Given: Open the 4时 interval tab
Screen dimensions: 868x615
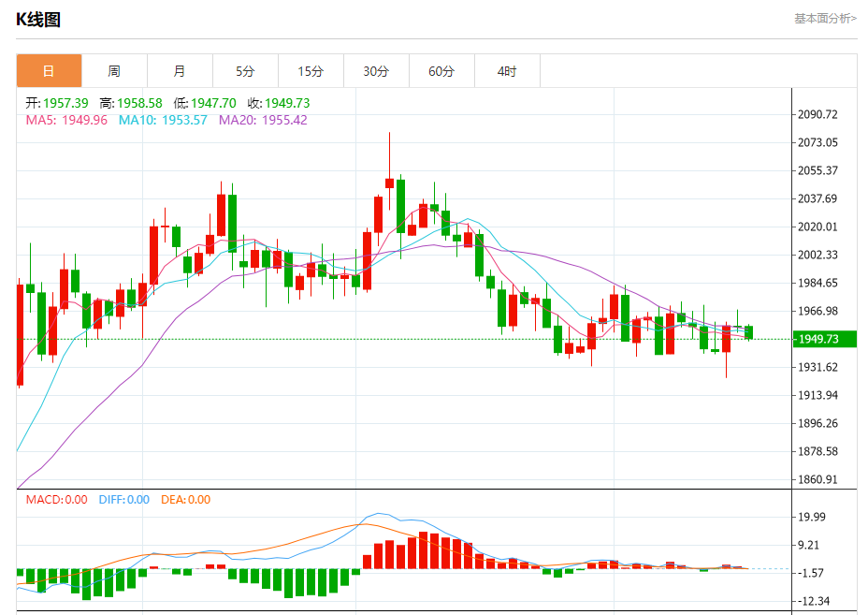Looking at the screenshot, I should tap(507, 71).
